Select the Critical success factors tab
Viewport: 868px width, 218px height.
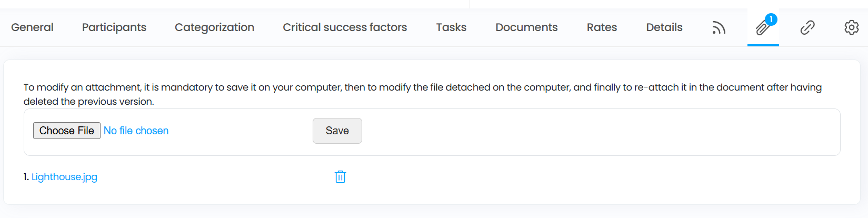345,27
